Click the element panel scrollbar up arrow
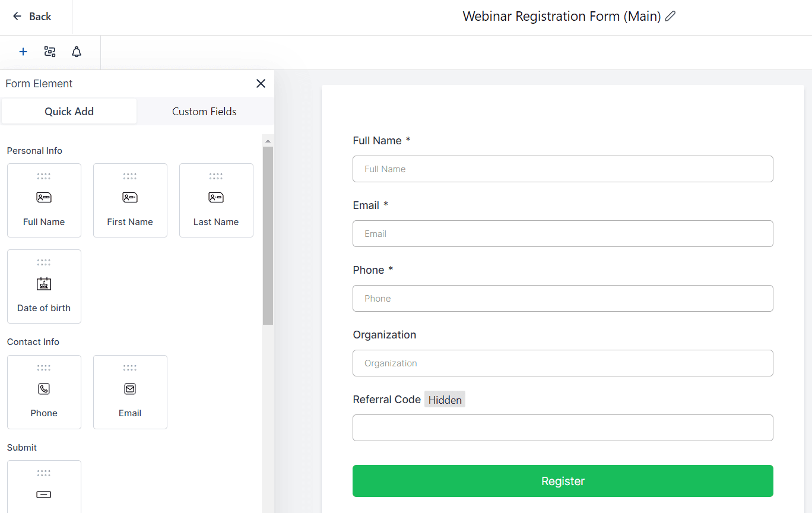The height and width of the screenshot is (513, 812). [268, 141]
